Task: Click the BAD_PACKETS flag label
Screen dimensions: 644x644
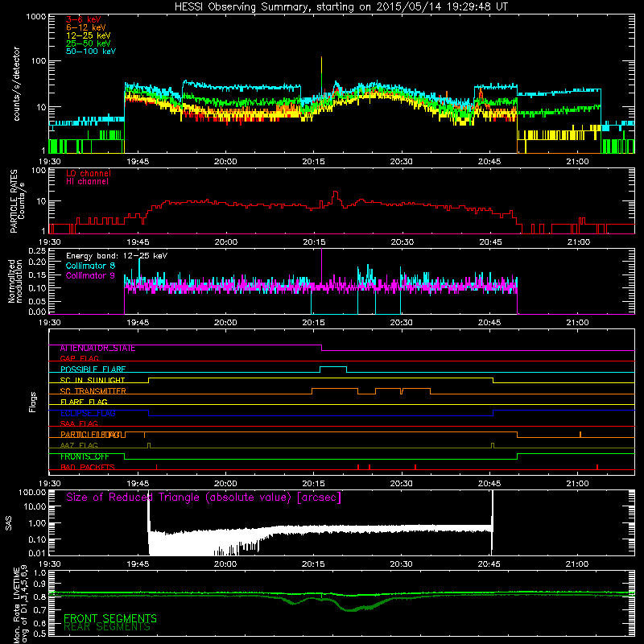Action: (88, 467)
